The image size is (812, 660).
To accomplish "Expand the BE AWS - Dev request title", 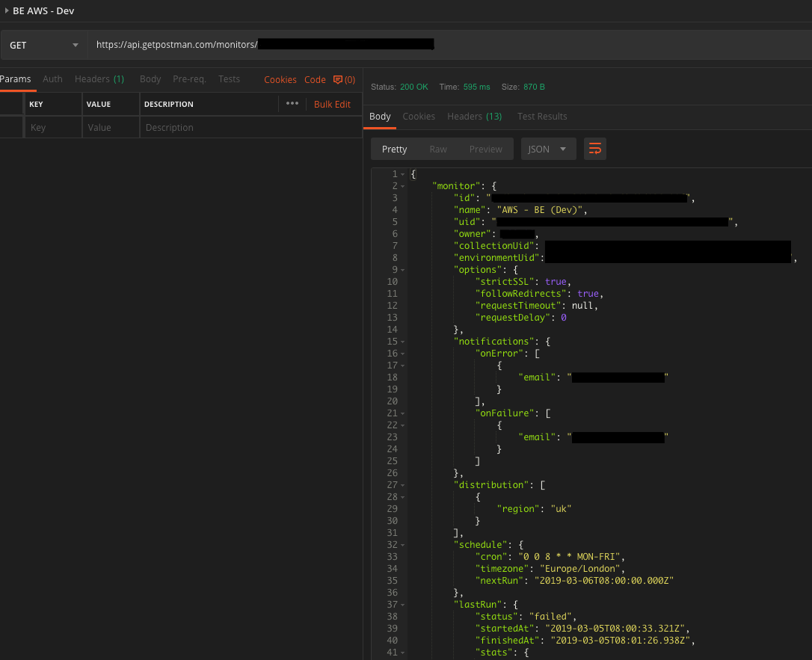I will click(x=7, y=10).
